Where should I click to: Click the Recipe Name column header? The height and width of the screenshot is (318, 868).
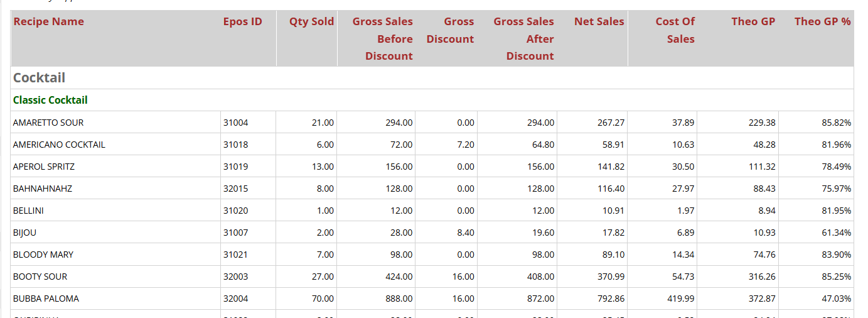[x=48, y=22]
